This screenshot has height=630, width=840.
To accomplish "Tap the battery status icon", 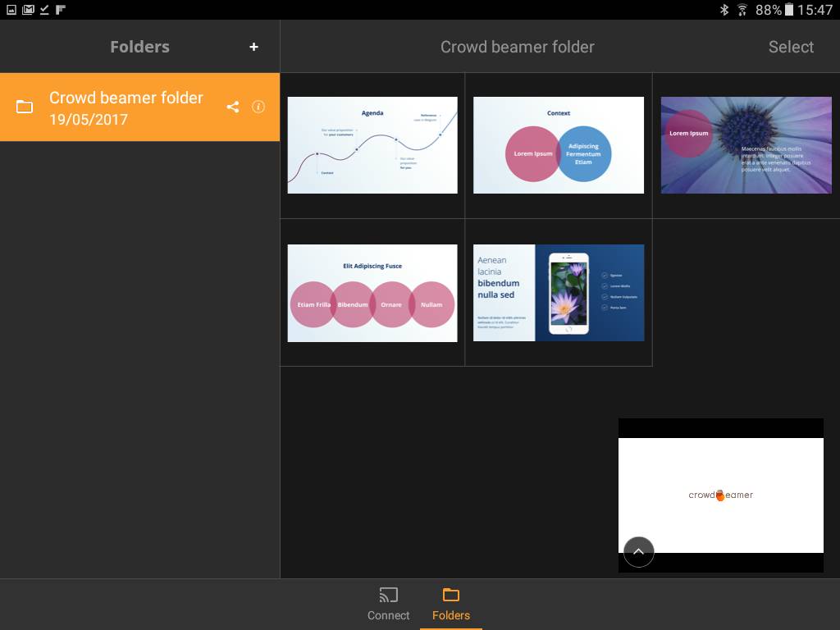I will tap(788, 10).
